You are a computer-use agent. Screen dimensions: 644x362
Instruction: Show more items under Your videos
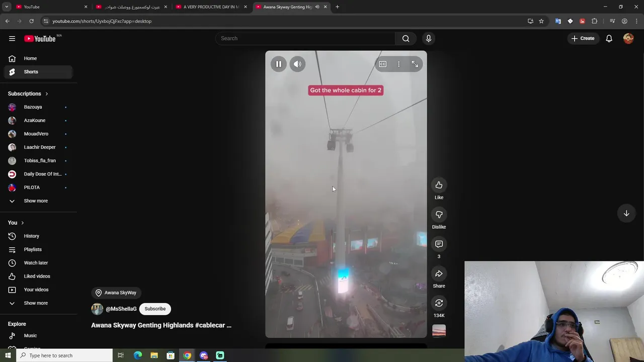pos(38,303)
